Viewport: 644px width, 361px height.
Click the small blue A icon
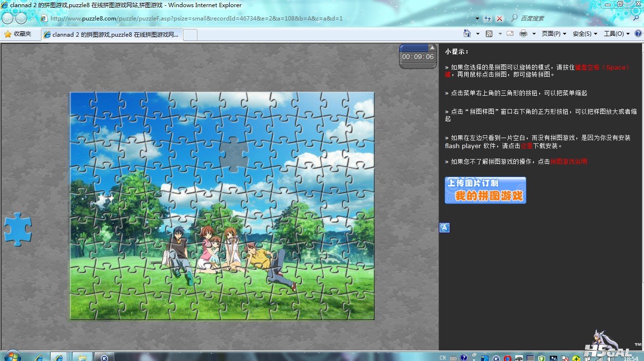(444, 228)
